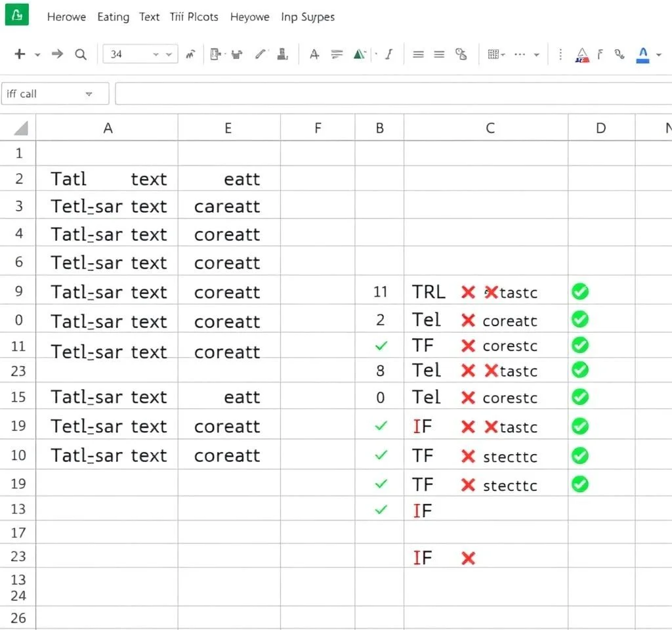Toggle green check circle in row 11

580,345
